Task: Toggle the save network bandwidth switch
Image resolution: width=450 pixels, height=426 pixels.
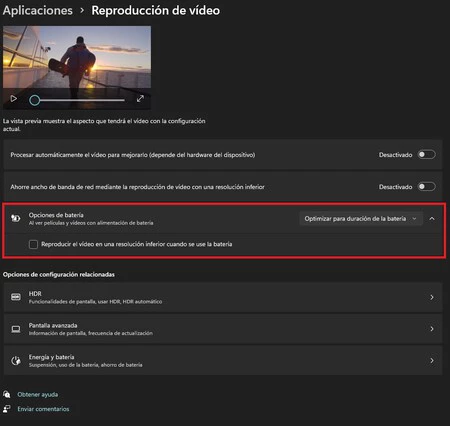Action: click(427, 187)
